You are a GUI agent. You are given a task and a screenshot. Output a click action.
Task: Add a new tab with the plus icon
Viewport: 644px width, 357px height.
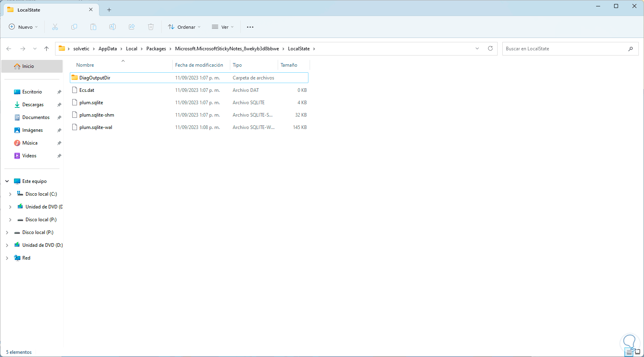coord(109,10)
